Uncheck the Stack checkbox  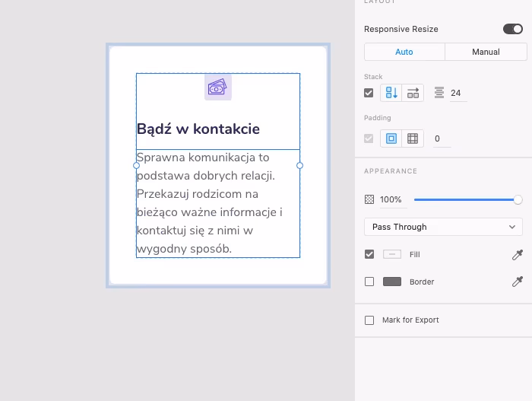[x=369, y=93]
